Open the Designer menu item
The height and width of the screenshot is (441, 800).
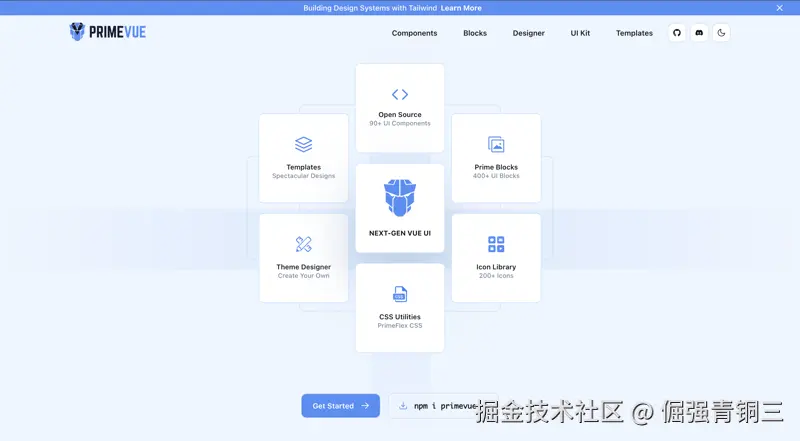click(x=529, y=33)
